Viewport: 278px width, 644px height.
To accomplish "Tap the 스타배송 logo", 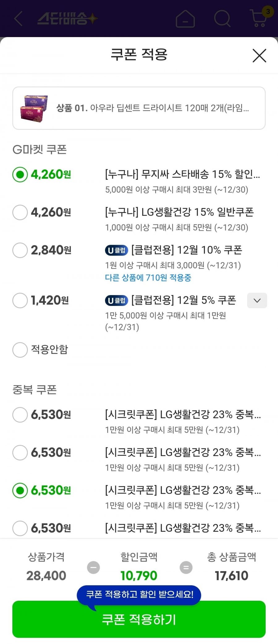I will point(67,19).
